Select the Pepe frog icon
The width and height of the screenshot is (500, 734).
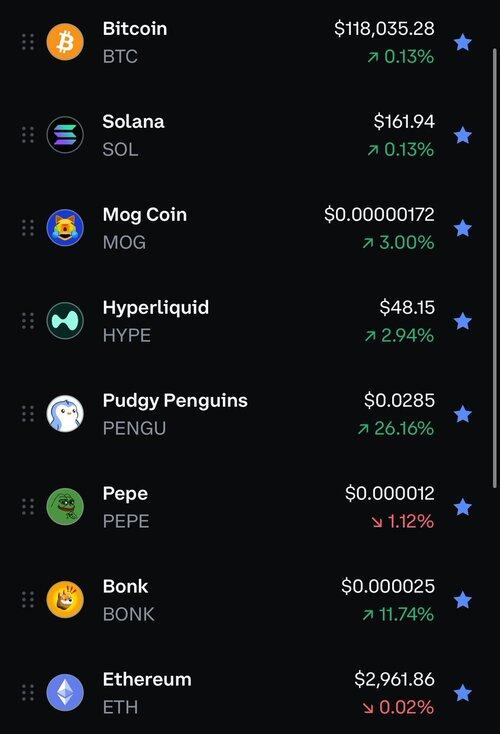pos(65,506)
